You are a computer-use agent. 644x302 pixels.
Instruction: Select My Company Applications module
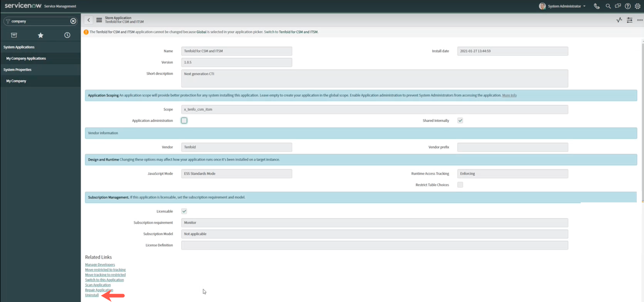26,58
